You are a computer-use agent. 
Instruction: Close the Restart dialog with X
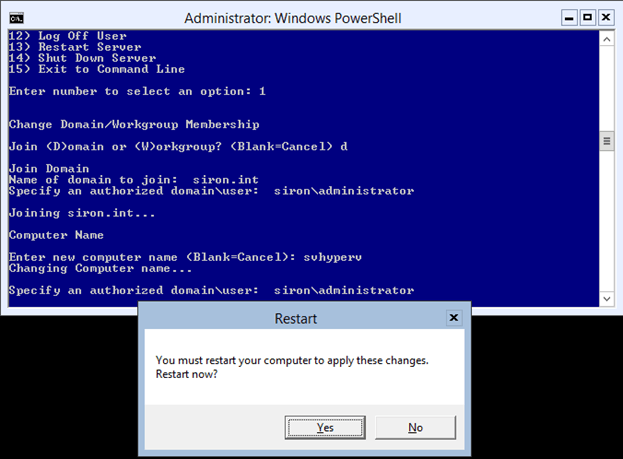coord(453,318)
